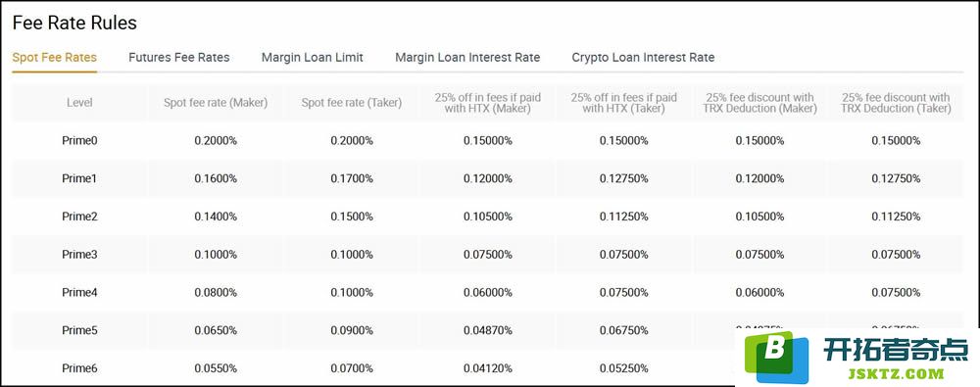Screen dimensions: 980x387
Task: Open Margin Loan Interest Rate tab
Action: (467, 58)
